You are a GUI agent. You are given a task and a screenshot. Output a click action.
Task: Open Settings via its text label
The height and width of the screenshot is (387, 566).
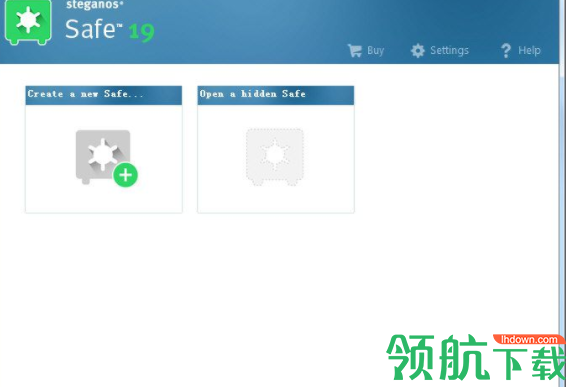(x=449, y=51)
